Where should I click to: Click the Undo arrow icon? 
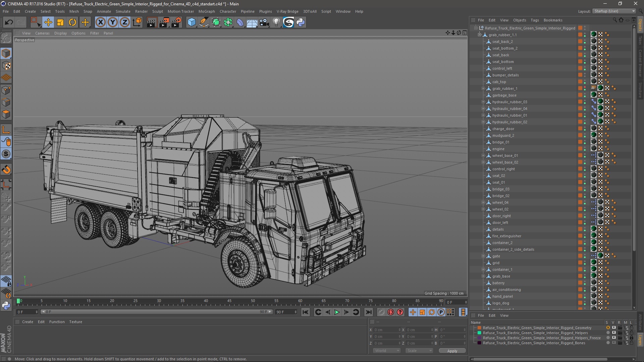click(x=9, y=22)
